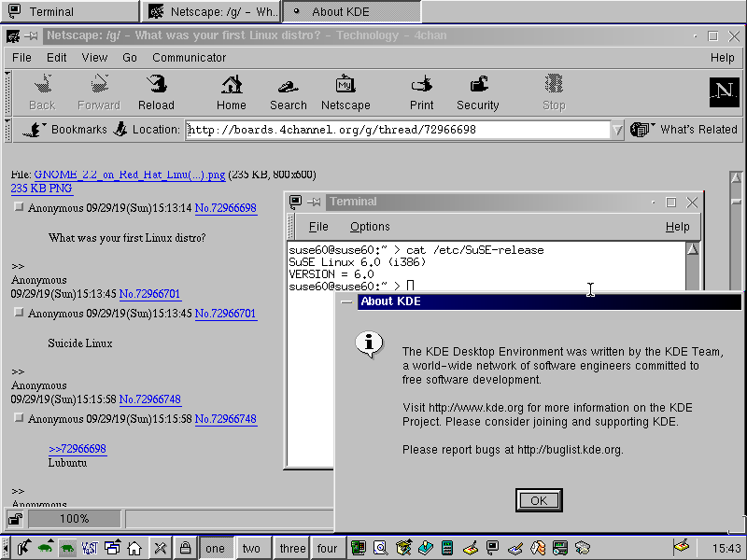Open the Communicator menu

tap(190, 58)
